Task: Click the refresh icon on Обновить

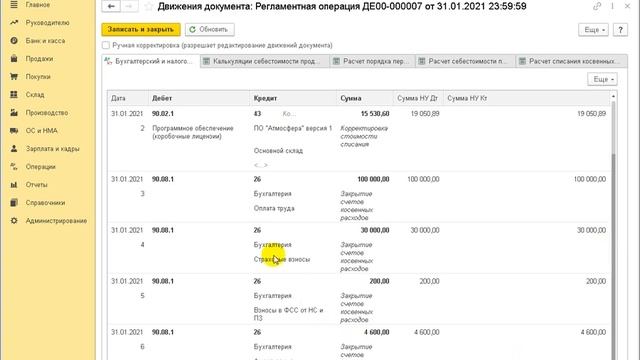Action: [x=192, y=29]
